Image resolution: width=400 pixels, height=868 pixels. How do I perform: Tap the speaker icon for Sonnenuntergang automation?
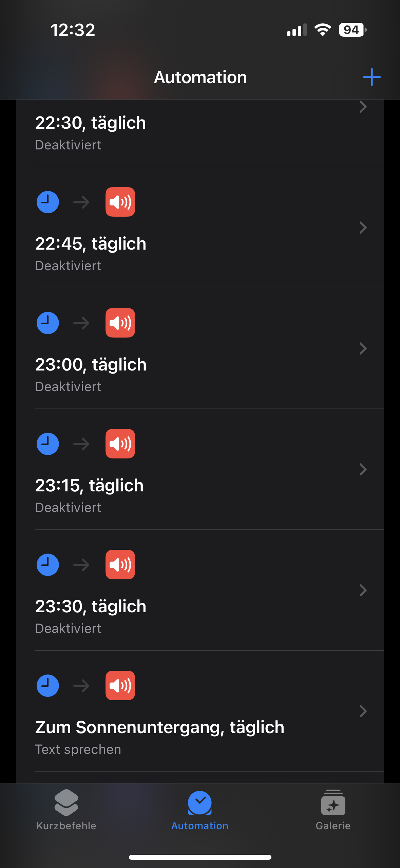point(120,686)
